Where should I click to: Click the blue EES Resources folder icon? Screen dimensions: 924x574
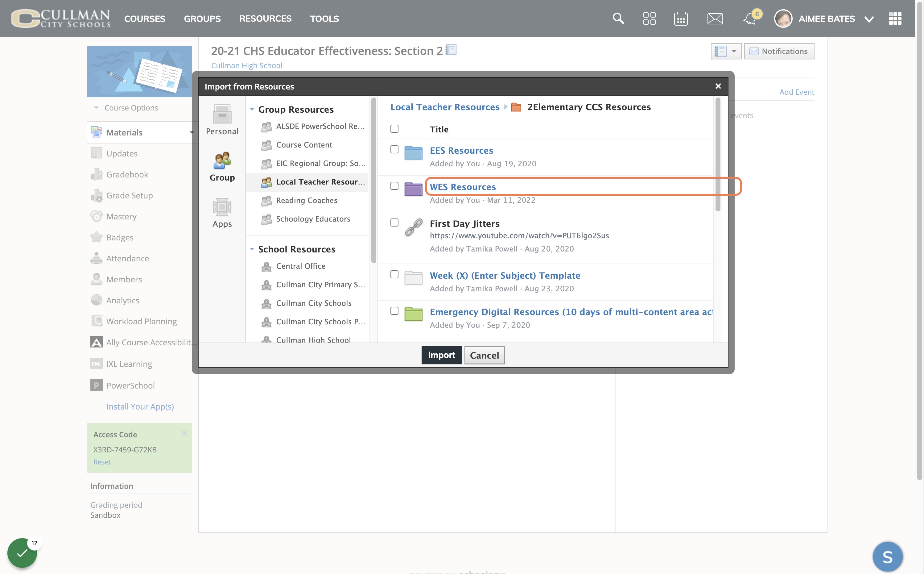pyautogui.click(x=414, y=153)
